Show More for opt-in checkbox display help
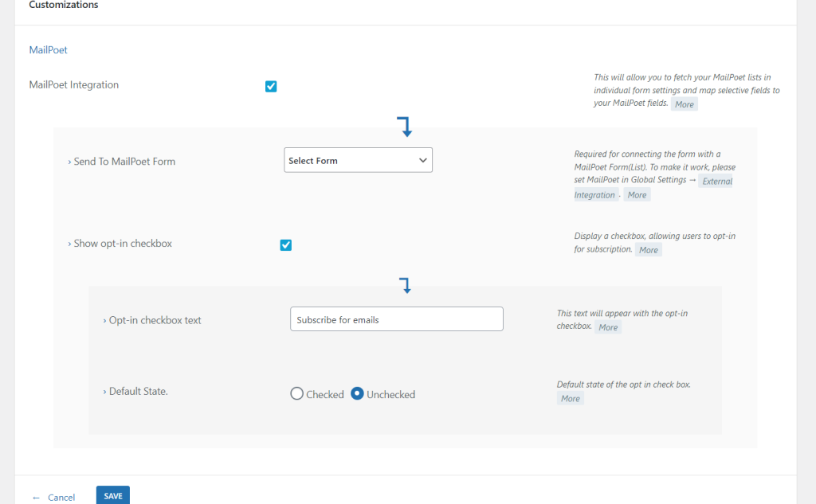This screenshot has width=816, height=504. (x=649, y=250)
